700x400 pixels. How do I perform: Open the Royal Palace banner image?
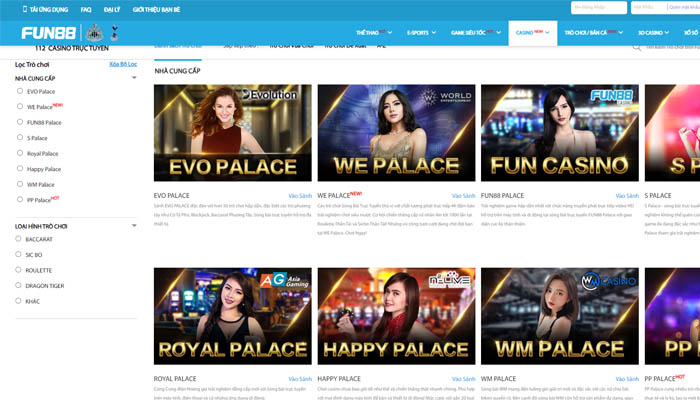point(233,316)
